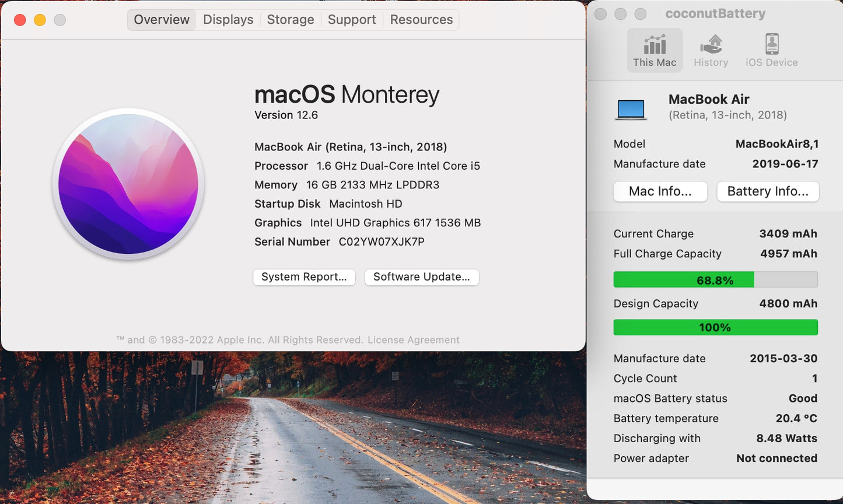Open the License Agreement link
Screen dimensions: 843x504
(413, 340)
